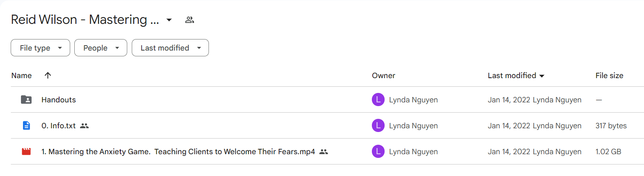Reverse sort with the Name arrow icon
The height and width of the screenshot is (176, 644).
point(48,75)
